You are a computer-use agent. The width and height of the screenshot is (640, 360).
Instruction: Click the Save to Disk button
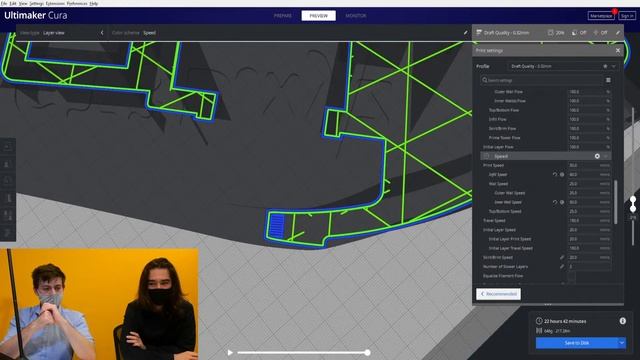pyautogui.click(x=577, y=343)
